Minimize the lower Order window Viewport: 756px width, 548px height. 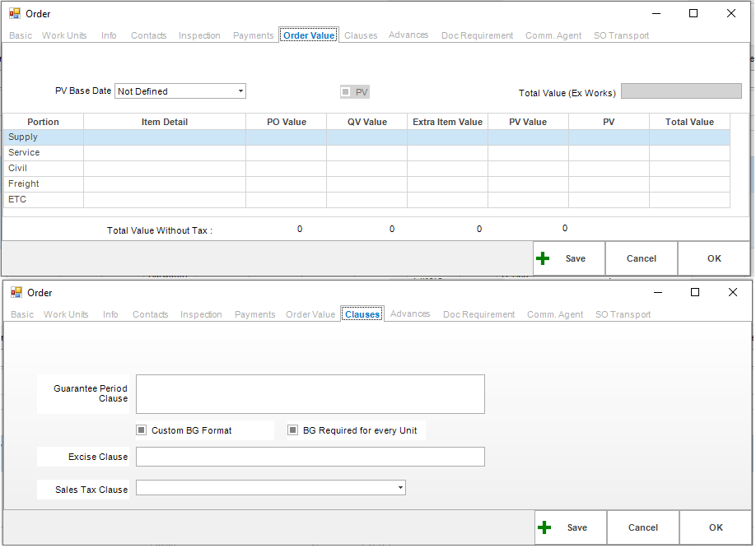click(x=658, y=292)
